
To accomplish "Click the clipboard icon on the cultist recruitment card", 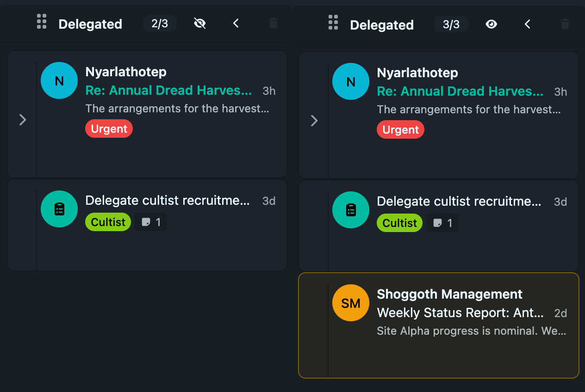I will tap(59, 209).
